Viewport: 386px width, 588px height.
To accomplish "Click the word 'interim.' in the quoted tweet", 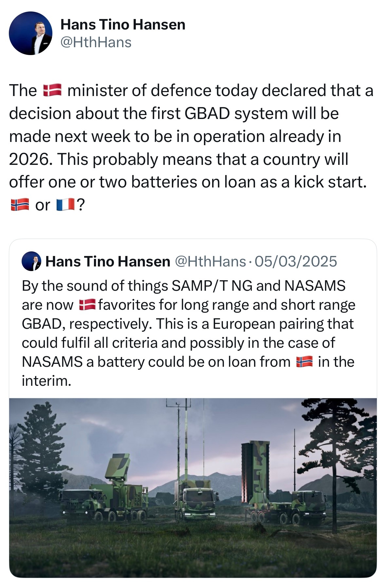I will coord(46,381).
